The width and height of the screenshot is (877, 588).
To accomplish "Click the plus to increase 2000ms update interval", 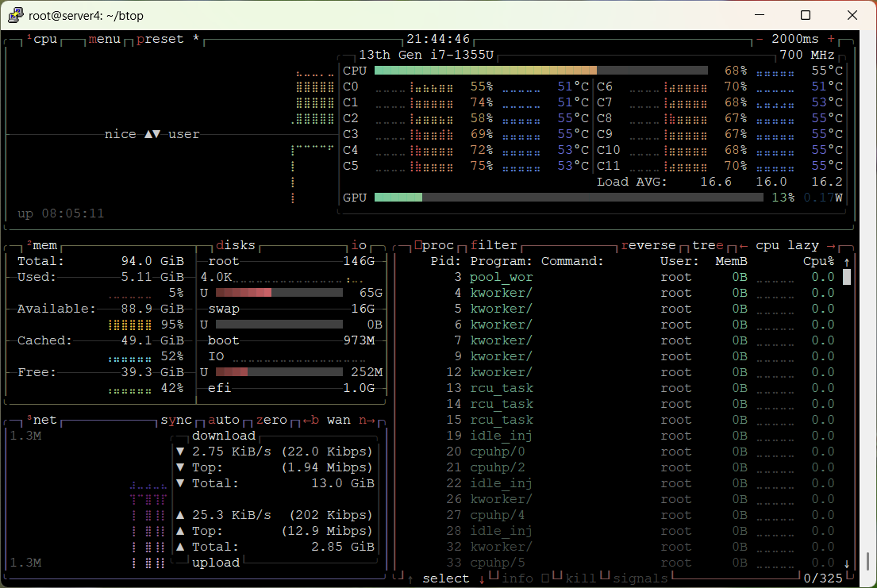I will (x=831, y=39).
